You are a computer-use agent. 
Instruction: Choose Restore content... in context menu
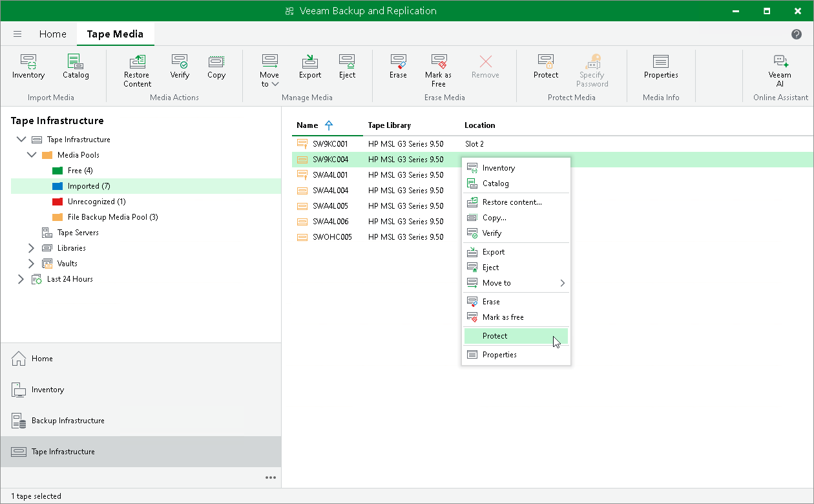[x=516, y=202]
